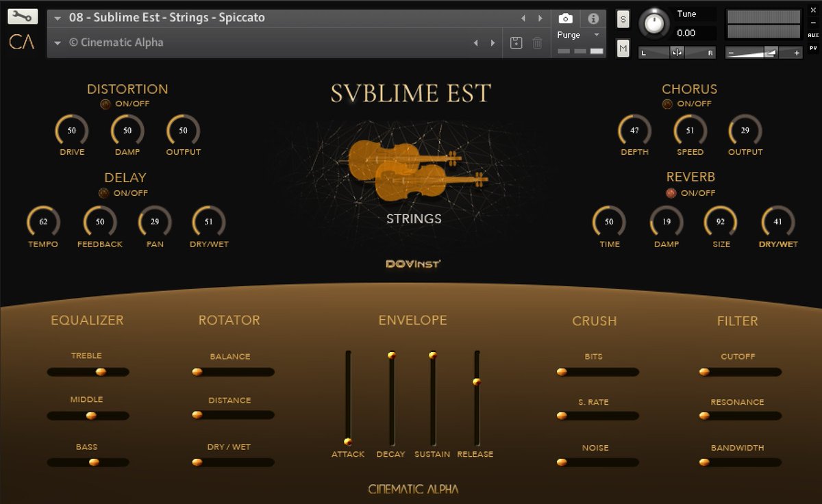Click the Delay Tempo knob

pos(43,221)
